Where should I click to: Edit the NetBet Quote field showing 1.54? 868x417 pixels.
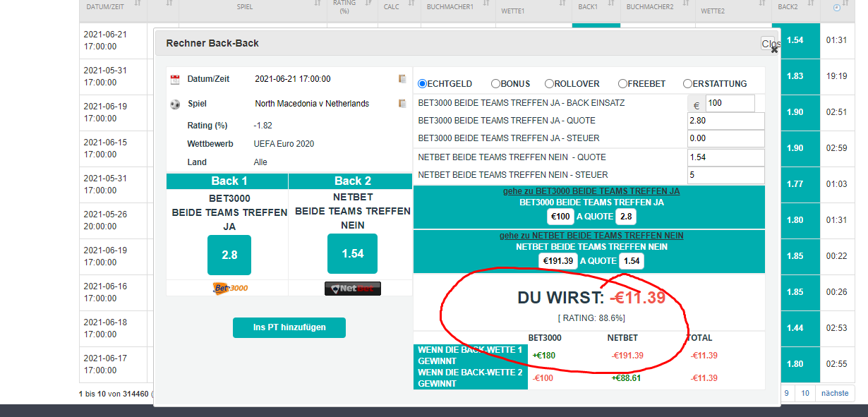726,157
